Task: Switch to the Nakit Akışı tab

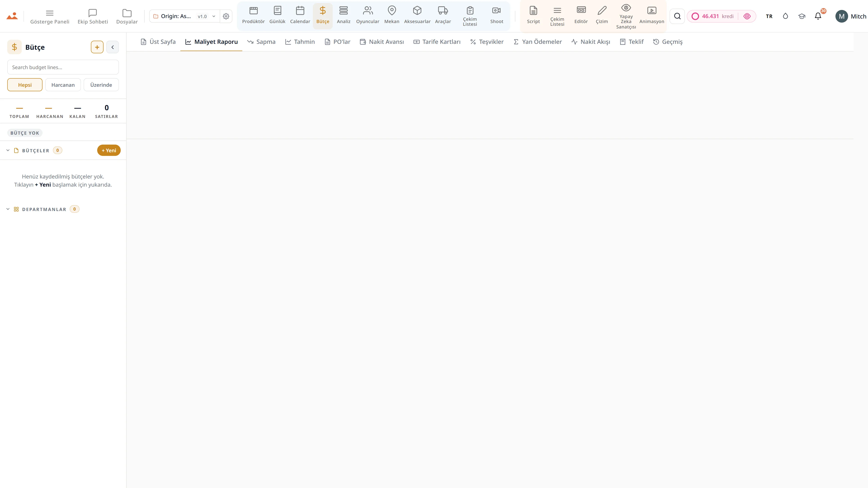Action: (x=591, y=42)
